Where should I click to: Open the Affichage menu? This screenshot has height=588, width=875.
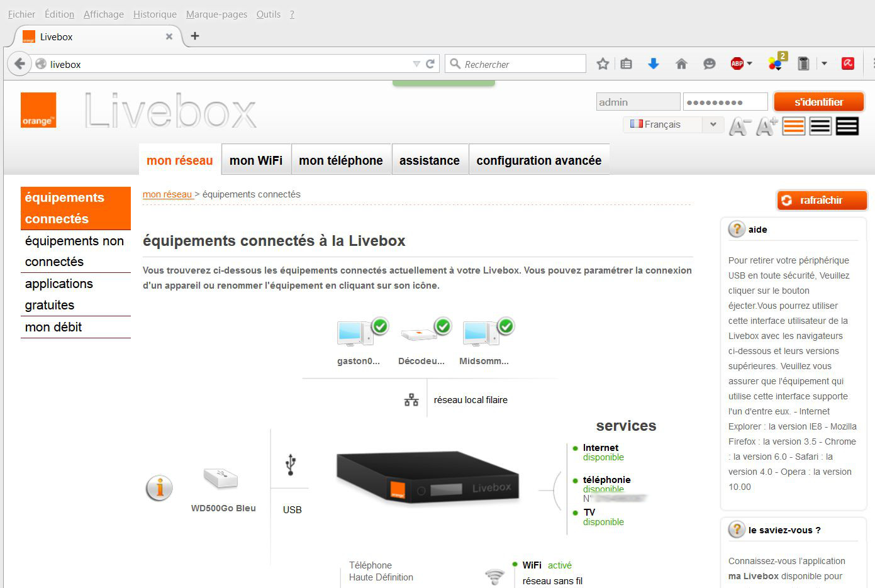(104, 14)
